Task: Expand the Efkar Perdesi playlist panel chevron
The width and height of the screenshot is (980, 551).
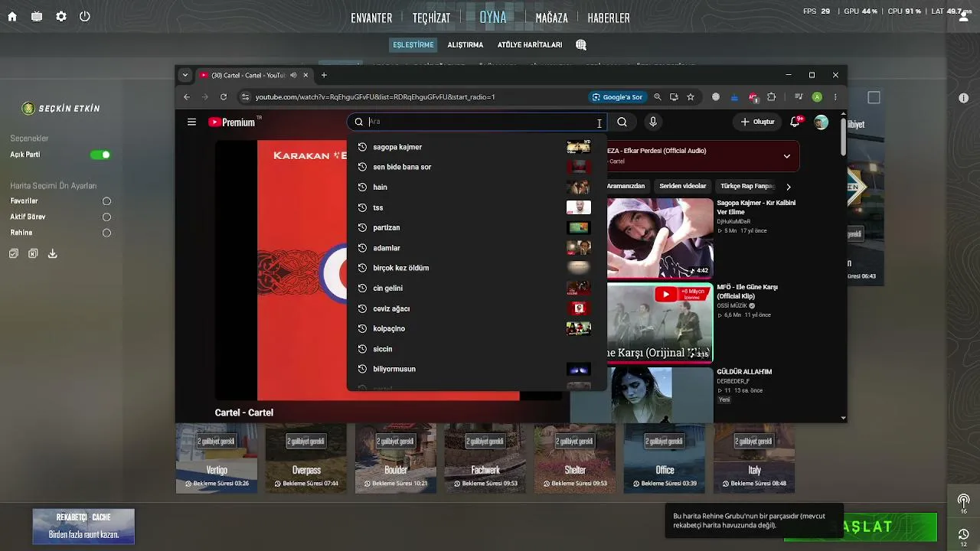Action: point(786,156)
